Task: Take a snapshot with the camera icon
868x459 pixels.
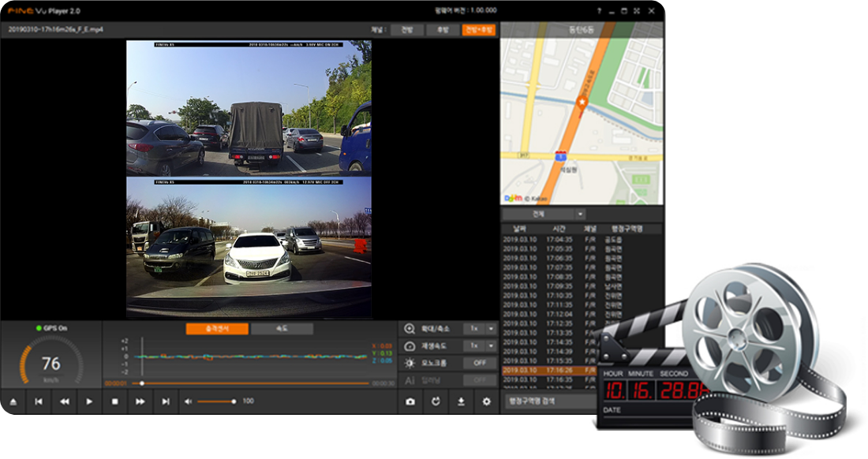Action: (410, 401)
